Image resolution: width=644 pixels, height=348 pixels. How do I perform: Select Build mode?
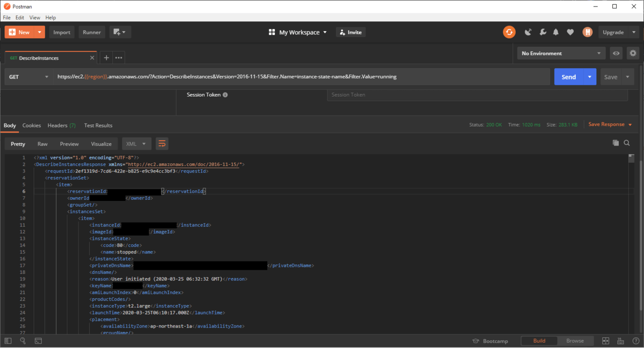(x=539, y=340)
